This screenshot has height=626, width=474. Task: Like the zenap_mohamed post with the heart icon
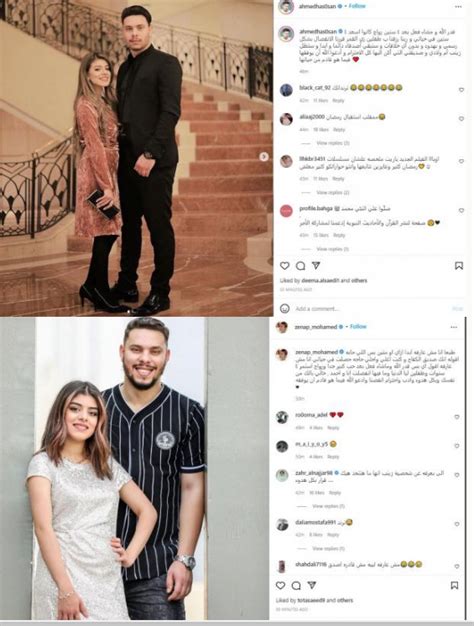pyautogui.click(x=280, y=585)
